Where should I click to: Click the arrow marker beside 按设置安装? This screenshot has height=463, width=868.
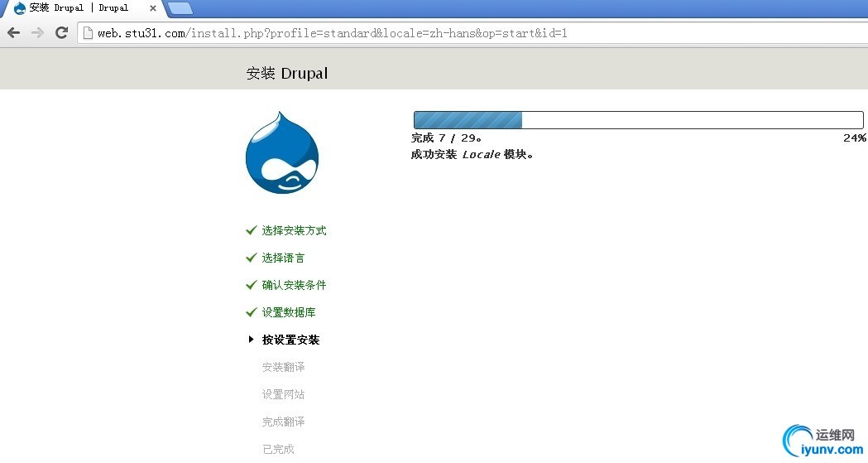(x=252, y=339)
